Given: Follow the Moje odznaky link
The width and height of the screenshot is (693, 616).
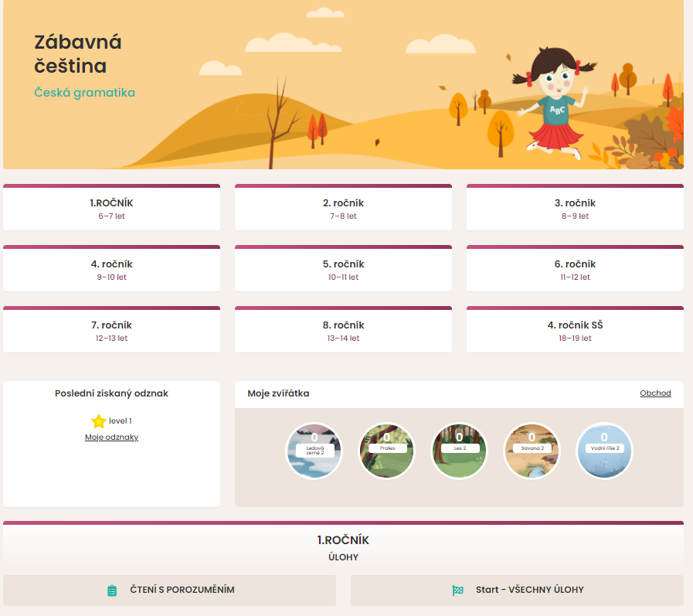Looking at the screenshot, I should click(111, 437).
